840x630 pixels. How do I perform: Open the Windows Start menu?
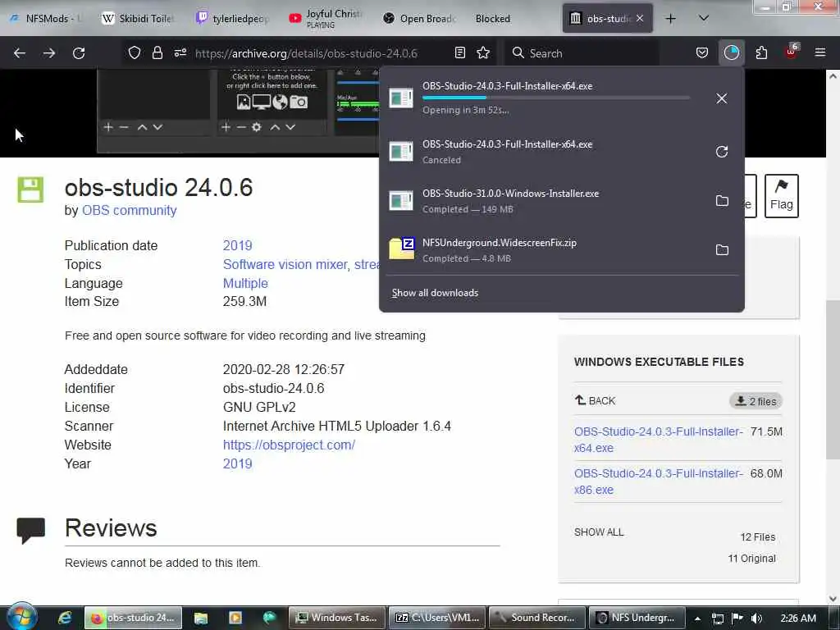click(x=22, y=617)
